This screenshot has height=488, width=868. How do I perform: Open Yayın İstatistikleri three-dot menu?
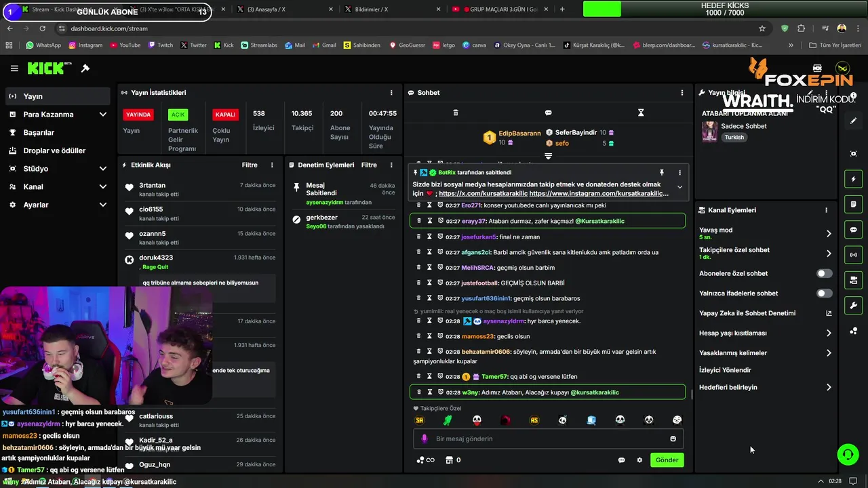(391, 93)
